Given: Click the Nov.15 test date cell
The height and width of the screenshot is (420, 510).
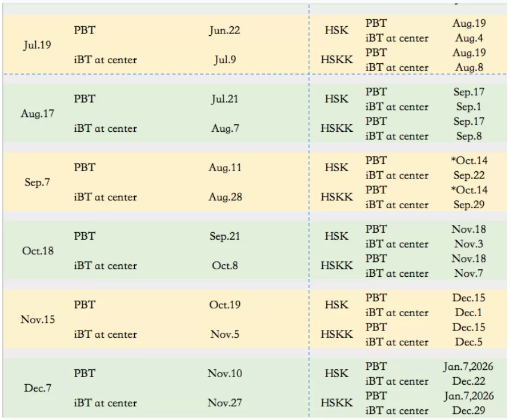Looking at the screenshot, I should 38,319.
